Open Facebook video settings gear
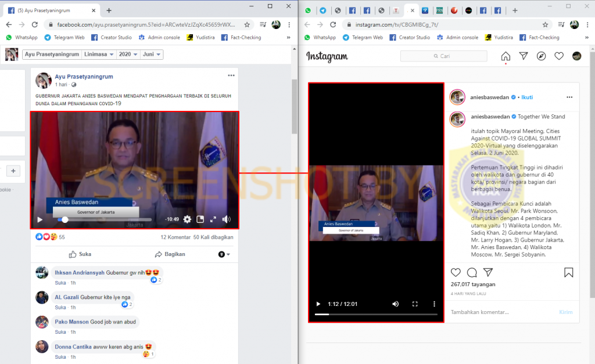This screenshot has width=595, height=364. (x=187, y=219)
